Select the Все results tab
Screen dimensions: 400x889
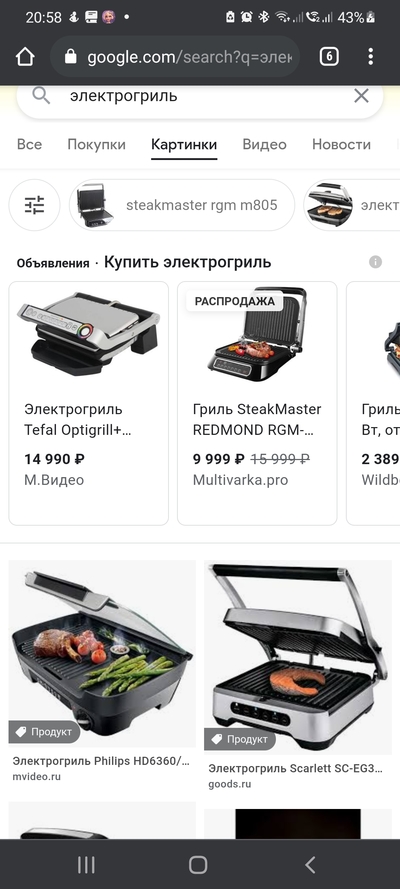(29, 145)
